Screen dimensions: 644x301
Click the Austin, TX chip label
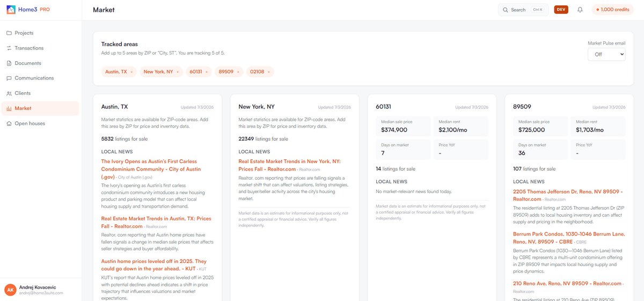click(x=116, y=72)
